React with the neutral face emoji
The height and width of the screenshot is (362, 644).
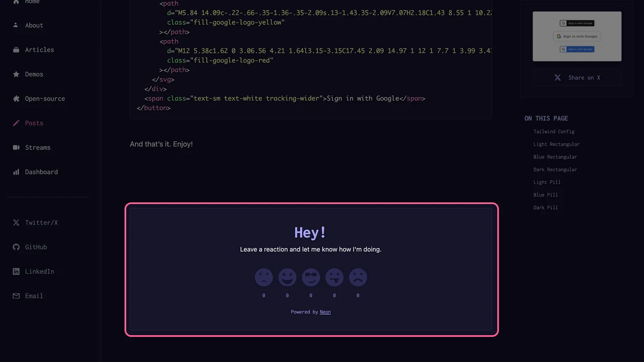[264, 277]
